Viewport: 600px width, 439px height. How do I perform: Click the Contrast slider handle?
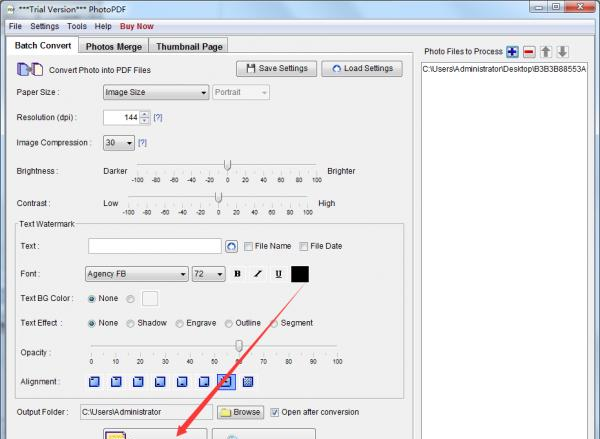click(218, 197)
